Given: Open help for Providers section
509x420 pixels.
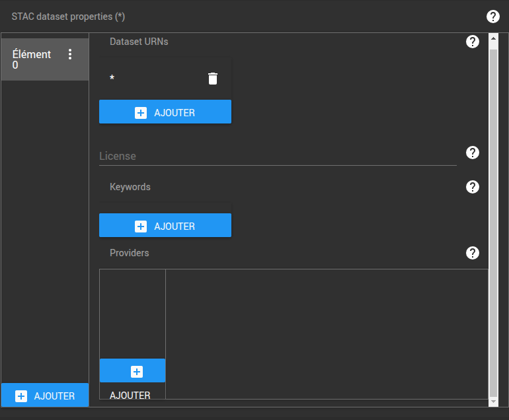Looking at the screenshot, I should point(473,253).
